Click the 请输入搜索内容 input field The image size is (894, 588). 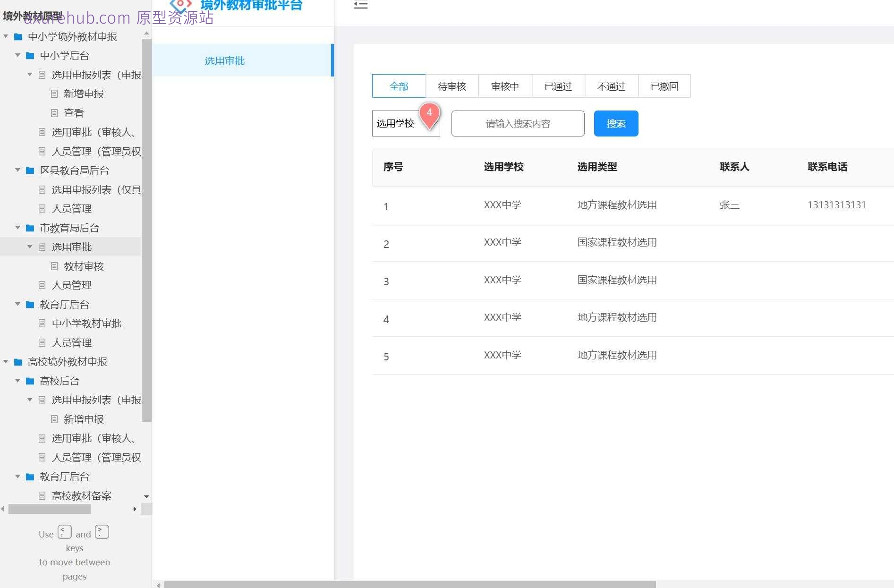click(517, 123)
